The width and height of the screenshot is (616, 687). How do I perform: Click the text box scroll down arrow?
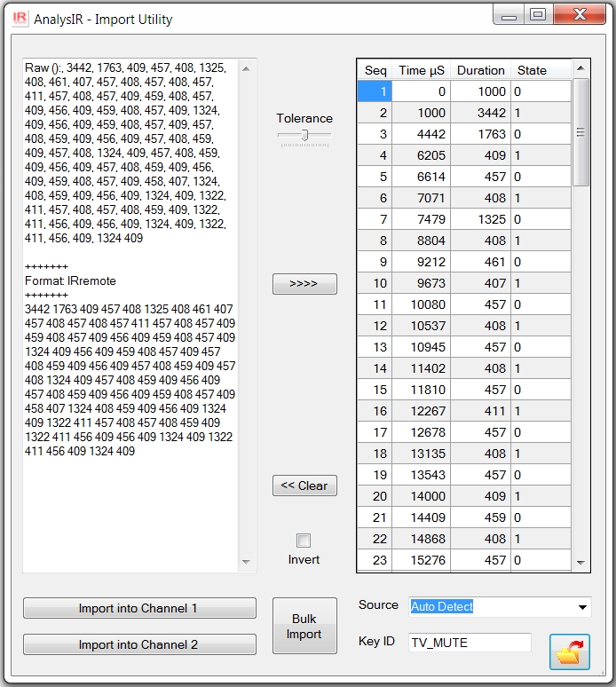coord(246,562)
